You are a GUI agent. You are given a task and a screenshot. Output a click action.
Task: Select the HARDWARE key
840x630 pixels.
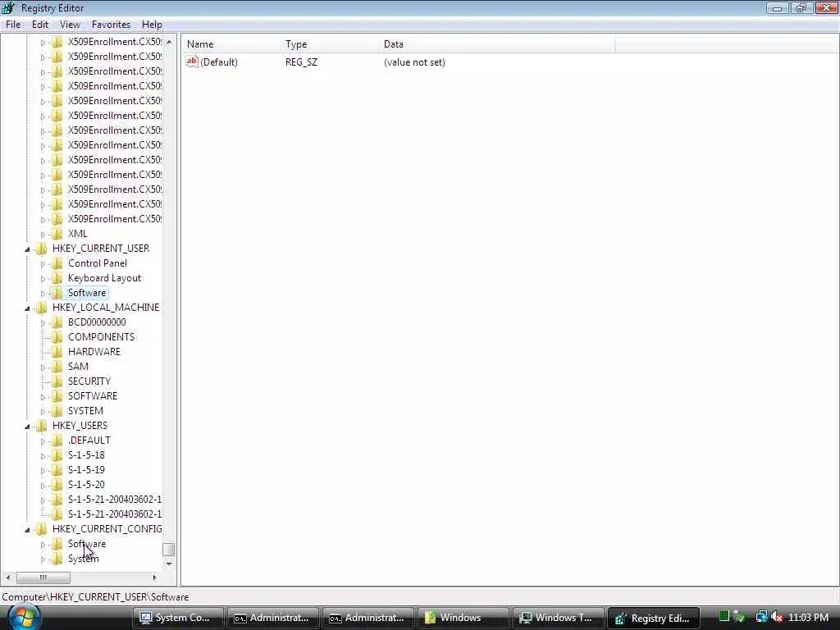[94, 352]
